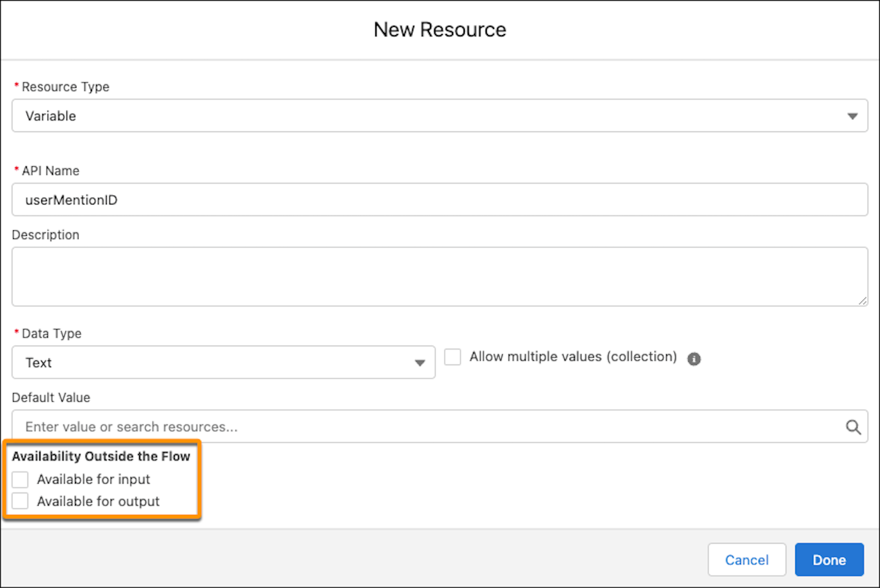Click the Availability Outside the Flow heading
The image size is (880, 588).
coord(102,456)
